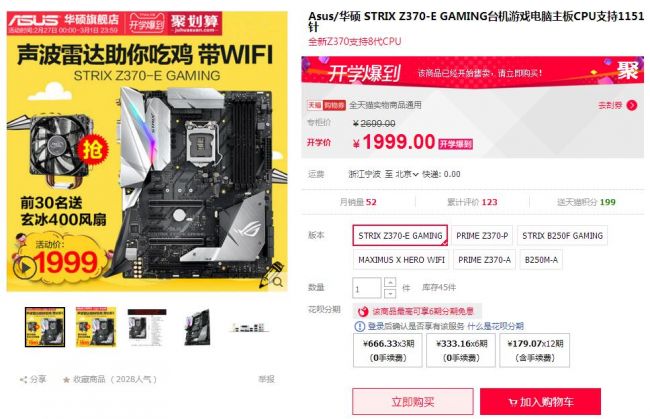The image size is (650, 419).
Task: Play the product video on main image
Action: [x=25, y=268]
